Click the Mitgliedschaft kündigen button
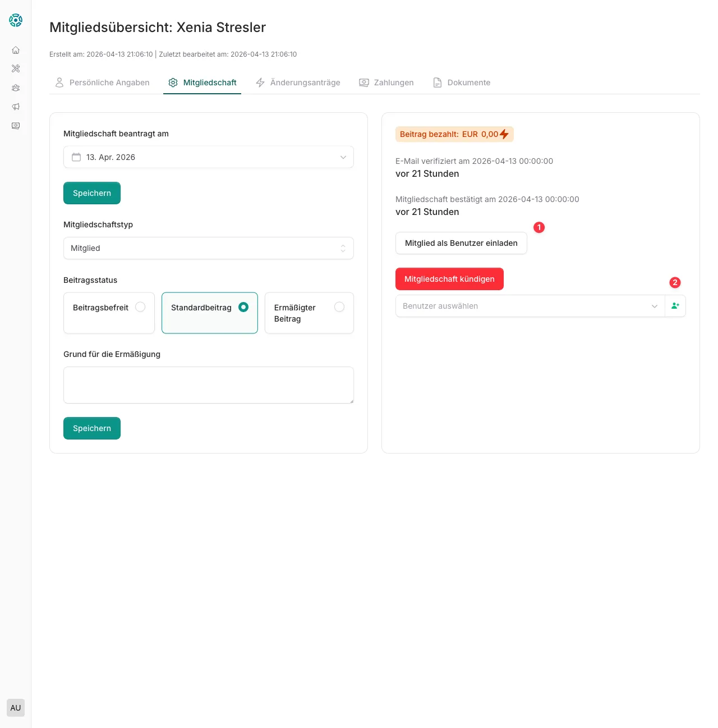718x728 pixels. [x=449, y=279]
